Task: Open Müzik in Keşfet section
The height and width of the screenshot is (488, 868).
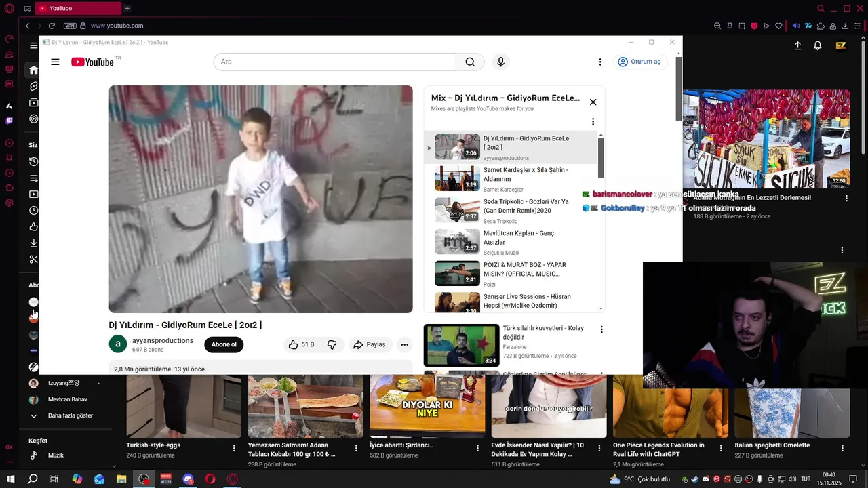Action: pyautogui.click(x=56, y=455)
